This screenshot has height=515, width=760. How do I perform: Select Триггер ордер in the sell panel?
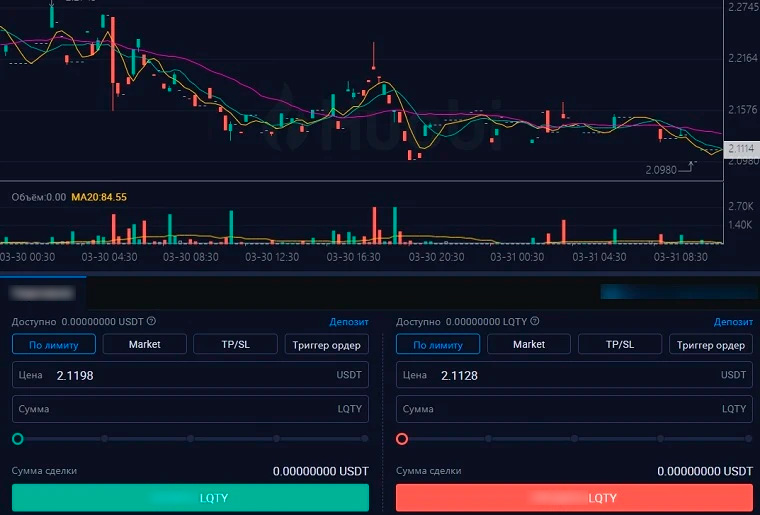(711, 344)
